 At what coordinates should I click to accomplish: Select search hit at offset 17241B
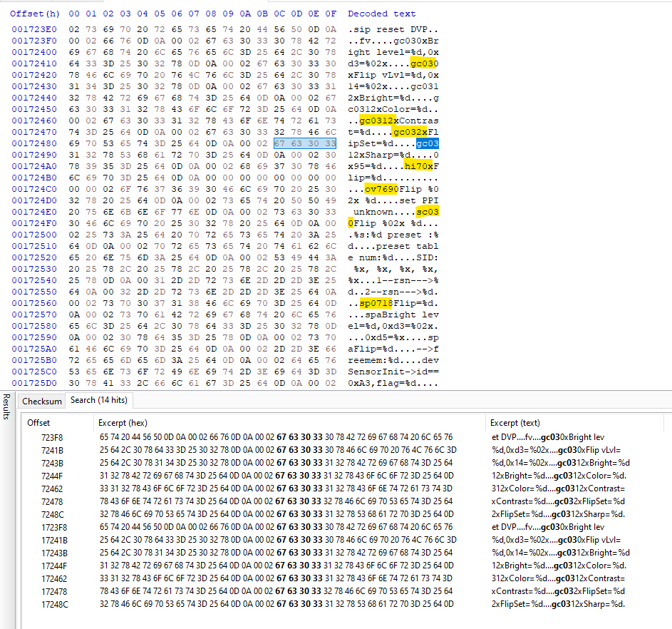(54, 541)
